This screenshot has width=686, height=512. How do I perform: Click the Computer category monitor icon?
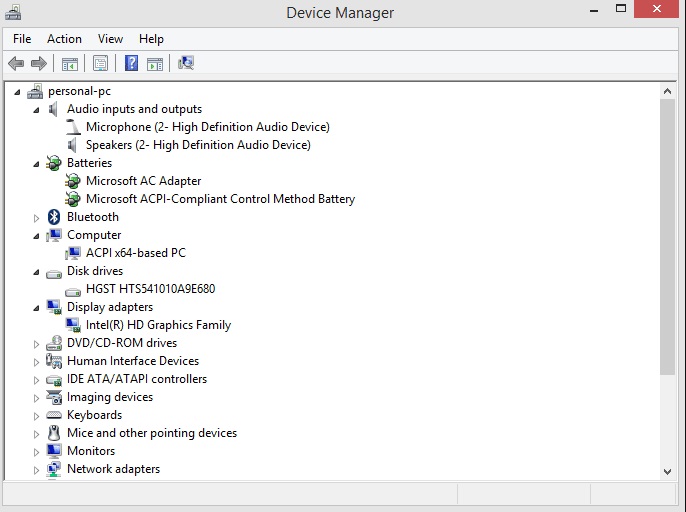[54, 235]
